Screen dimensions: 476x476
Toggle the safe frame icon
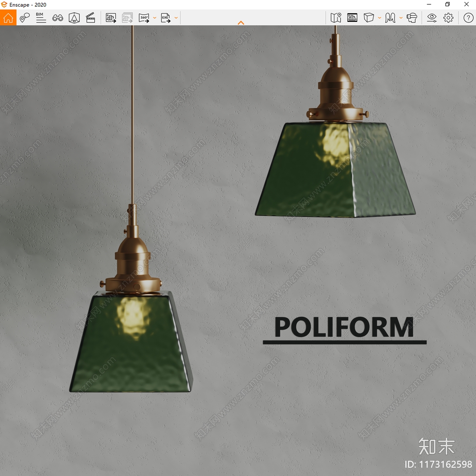pyautogui.click(x=74, y=18)
